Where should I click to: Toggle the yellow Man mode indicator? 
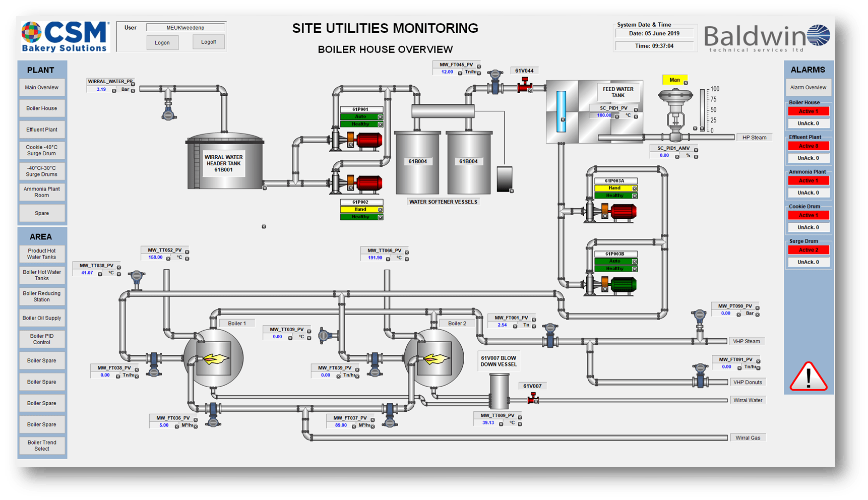(x=675, y=80)
